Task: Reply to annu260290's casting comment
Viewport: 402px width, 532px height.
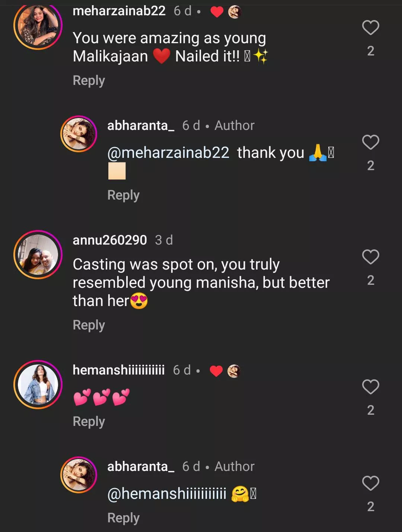Action: [x=89, y=325]
